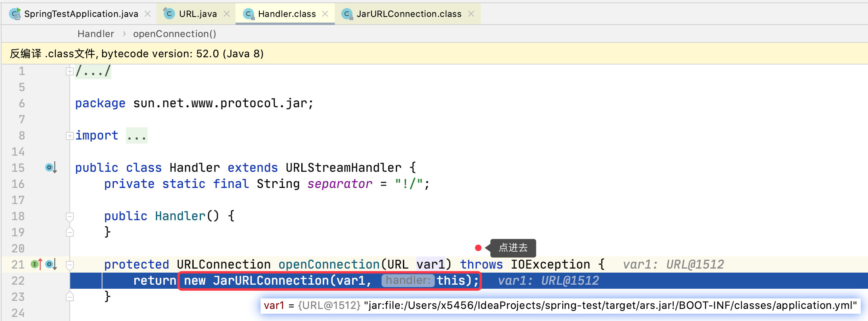868x321 pixels.
Task: Click the subclassed-class gutter icon line 15
Action: click(51, 167)
